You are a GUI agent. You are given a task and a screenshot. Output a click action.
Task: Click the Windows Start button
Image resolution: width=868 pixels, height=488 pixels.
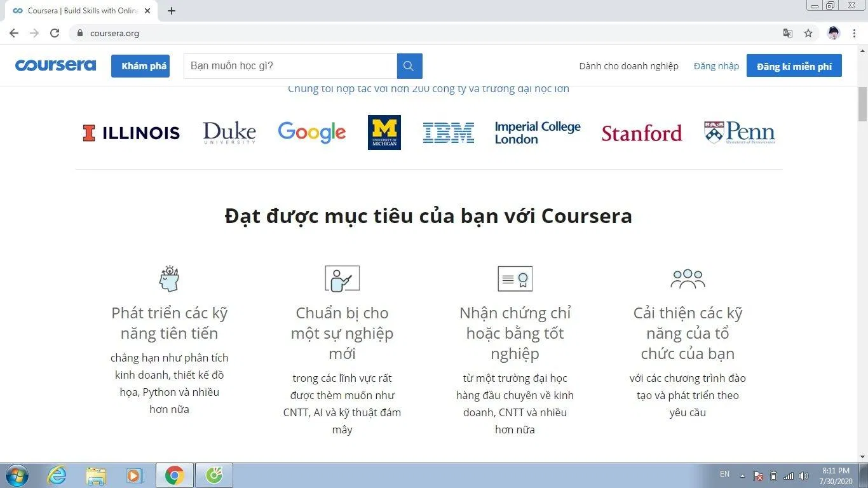16,475
